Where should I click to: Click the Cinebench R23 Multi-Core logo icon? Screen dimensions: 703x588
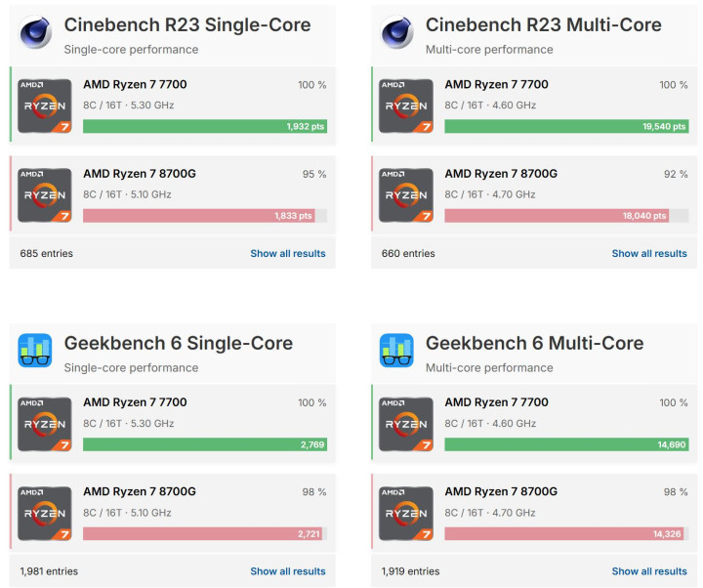(397, 34)
